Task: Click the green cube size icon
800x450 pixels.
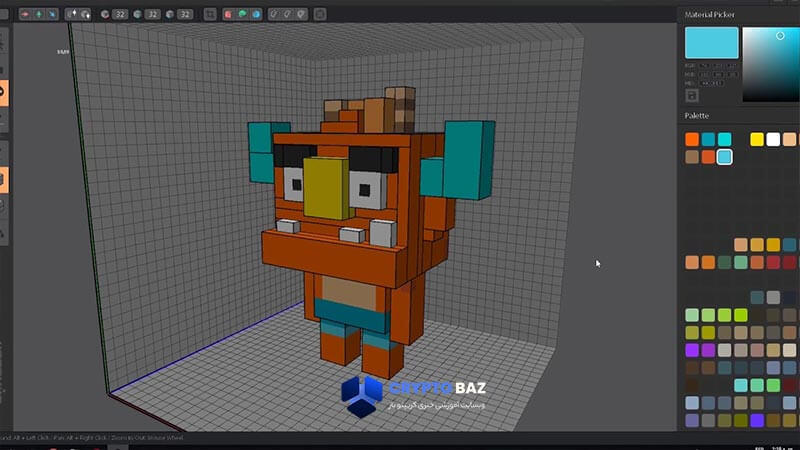Action: tap(137, 14)
